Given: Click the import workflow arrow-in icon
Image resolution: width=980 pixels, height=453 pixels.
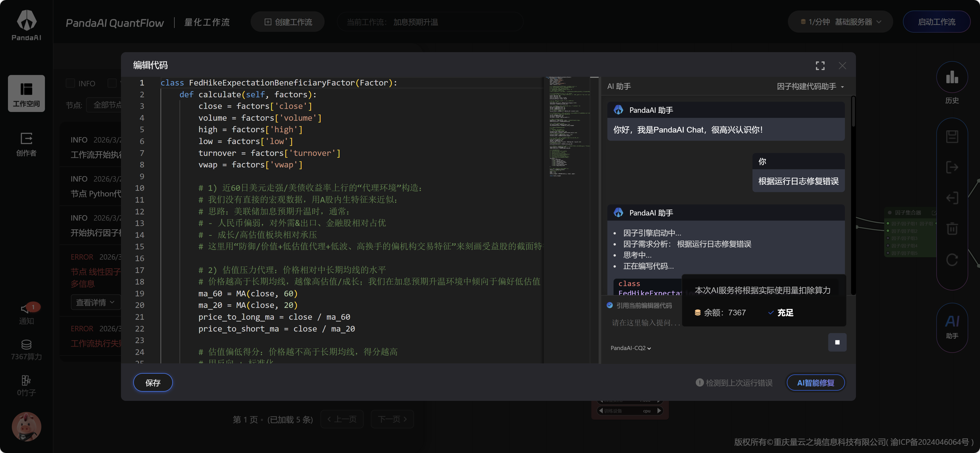Looking at the screenshot, I should click(x=952, y=198).
